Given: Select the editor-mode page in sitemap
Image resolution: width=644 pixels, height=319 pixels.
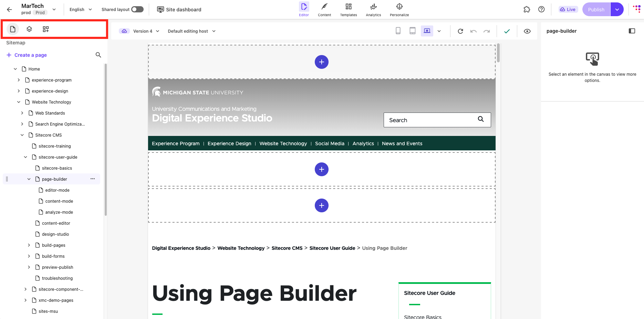Looking at the screenshot, I should pyautogui.click(x=57, y=190).
